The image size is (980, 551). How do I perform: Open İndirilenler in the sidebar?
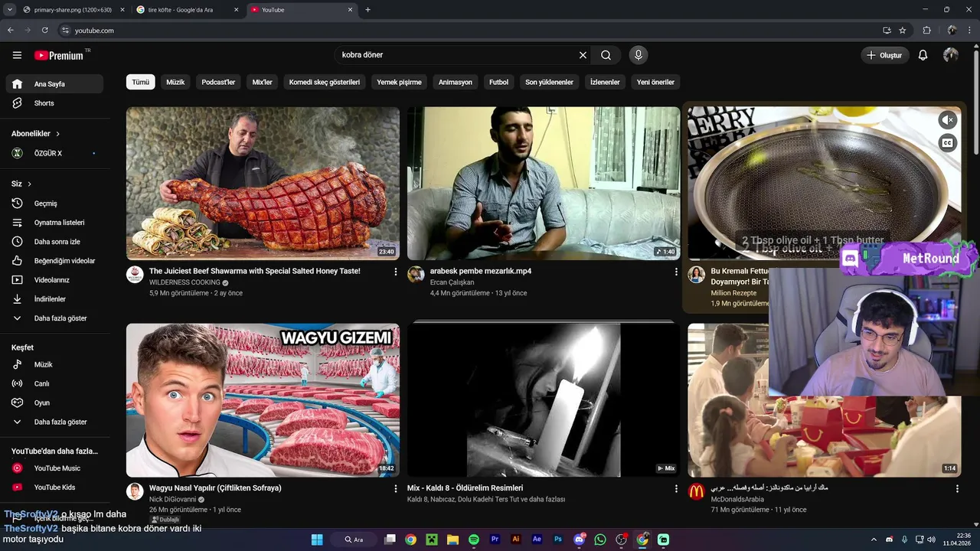(x=54, y=299)
